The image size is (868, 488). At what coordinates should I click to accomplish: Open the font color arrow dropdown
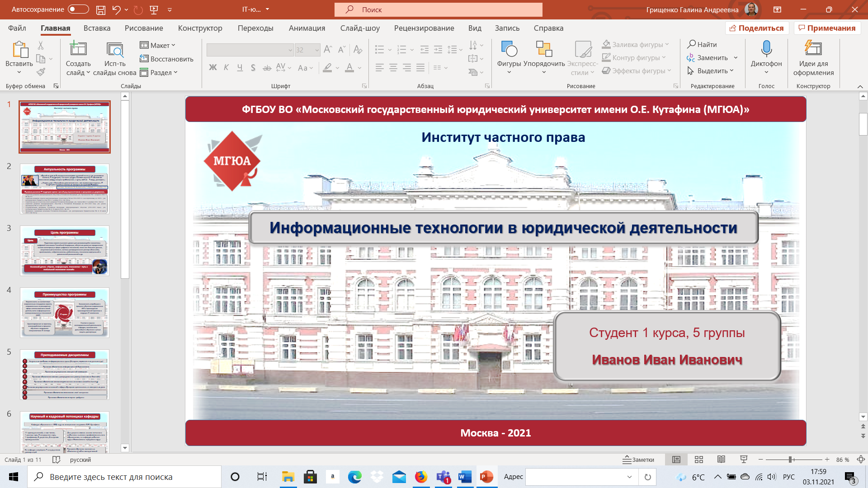click(360, 68)
